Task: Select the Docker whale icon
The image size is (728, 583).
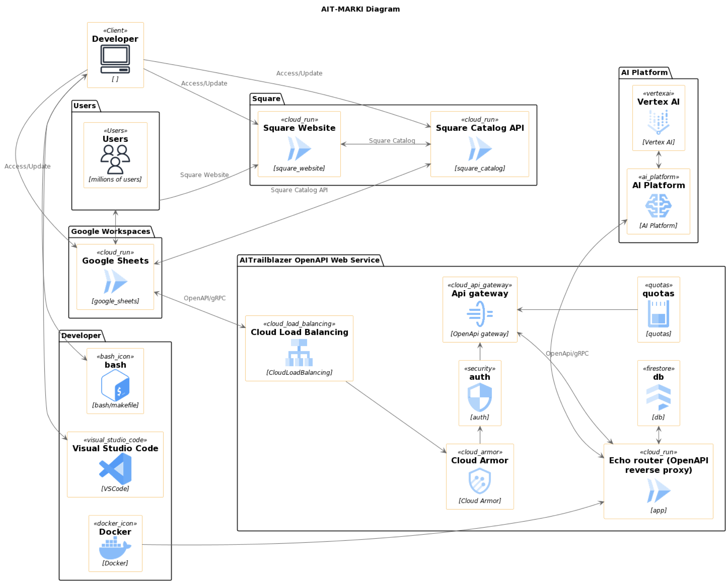Action: 115,547
